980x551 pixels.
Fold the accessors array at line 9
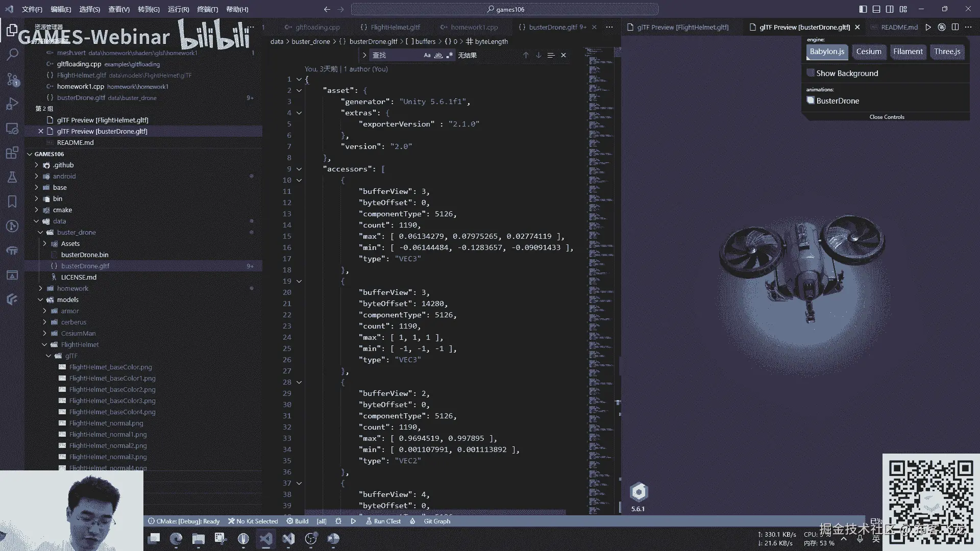pyautogui.click(x=299, y=169)
